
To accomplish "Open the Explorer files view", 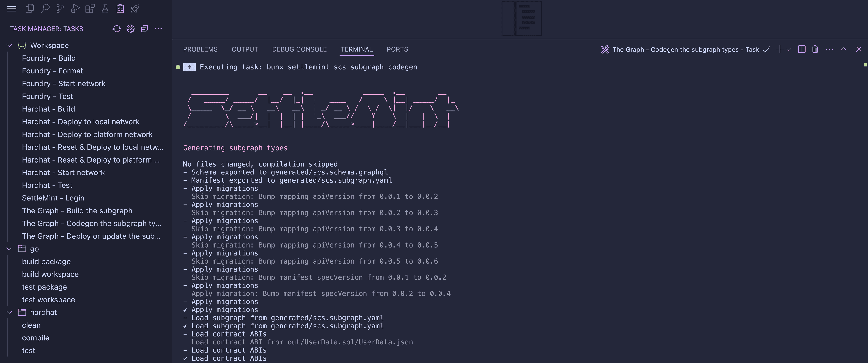I will coord(30,9).
